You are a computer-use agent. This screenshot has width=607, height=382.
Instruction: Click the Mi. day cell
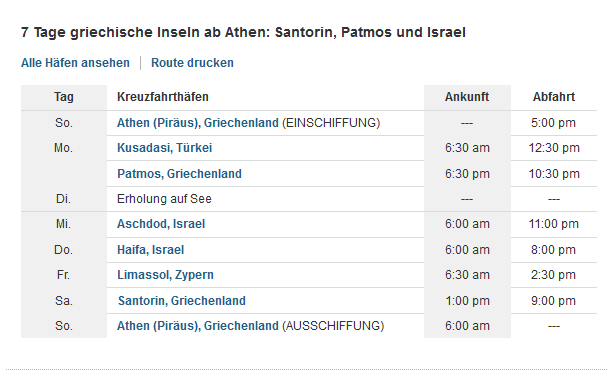pyautogui.click(x=63, y=224)
